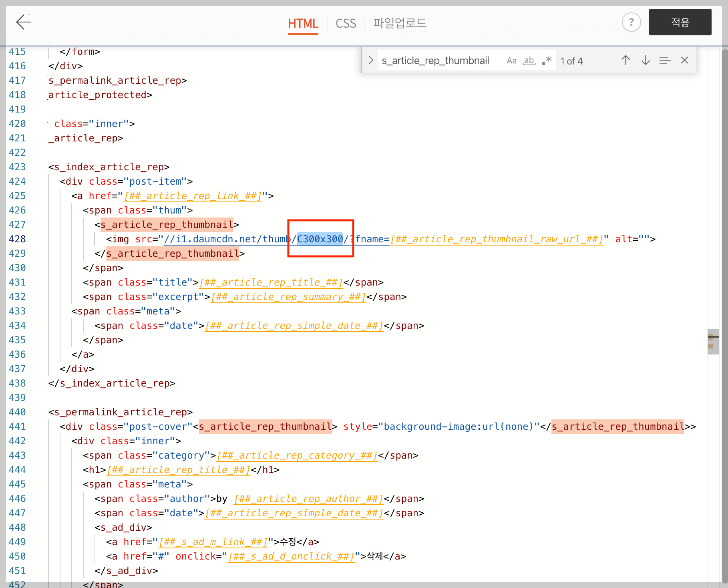Click the highlighted s_article_rep_thumbnail on line 427
Viewport: 728px width, 588px height.
pos(167,225)
